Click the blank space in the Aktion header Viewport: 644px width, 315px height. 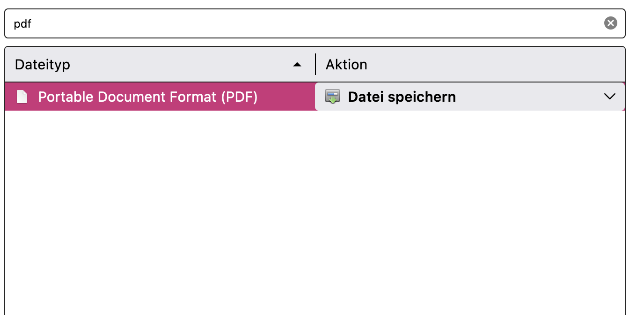(491, 65)
